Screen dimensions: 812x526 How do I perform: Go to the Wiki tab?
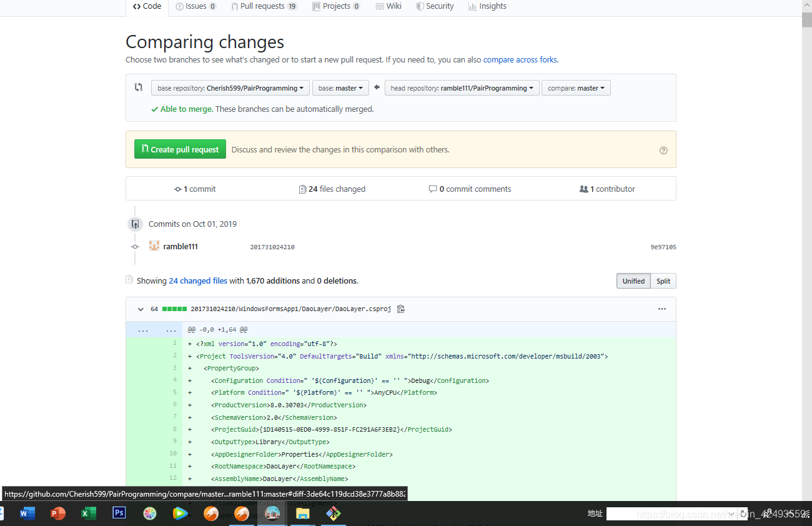pos(389,6)
